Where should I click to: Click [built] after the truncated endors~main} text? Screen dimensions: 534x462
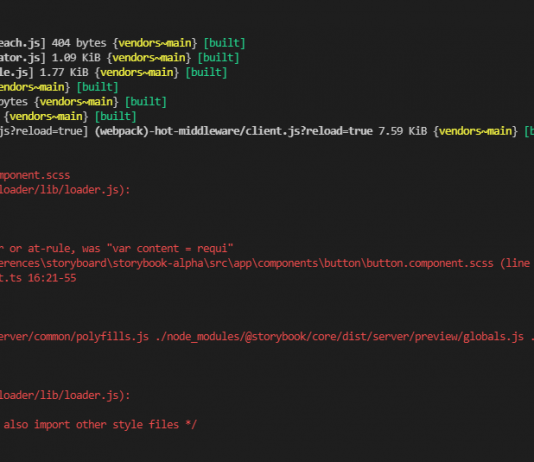(x=97, y=87)
